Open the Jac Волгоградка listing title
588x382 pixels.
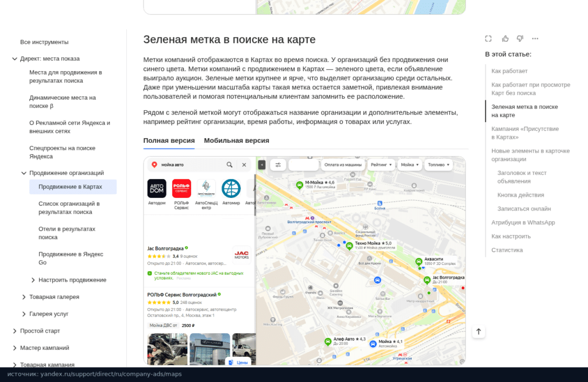tap(165, 249)
